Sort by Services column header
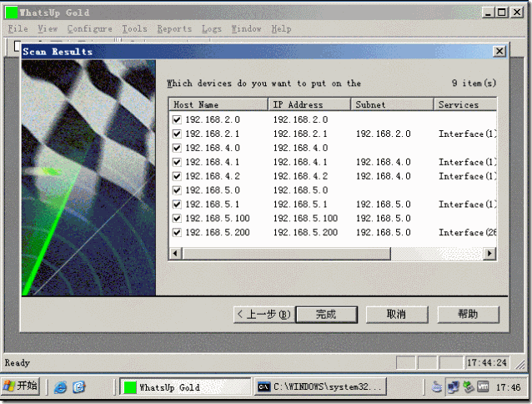Screen dimensions: 532x404 click(x=465, y=104)
